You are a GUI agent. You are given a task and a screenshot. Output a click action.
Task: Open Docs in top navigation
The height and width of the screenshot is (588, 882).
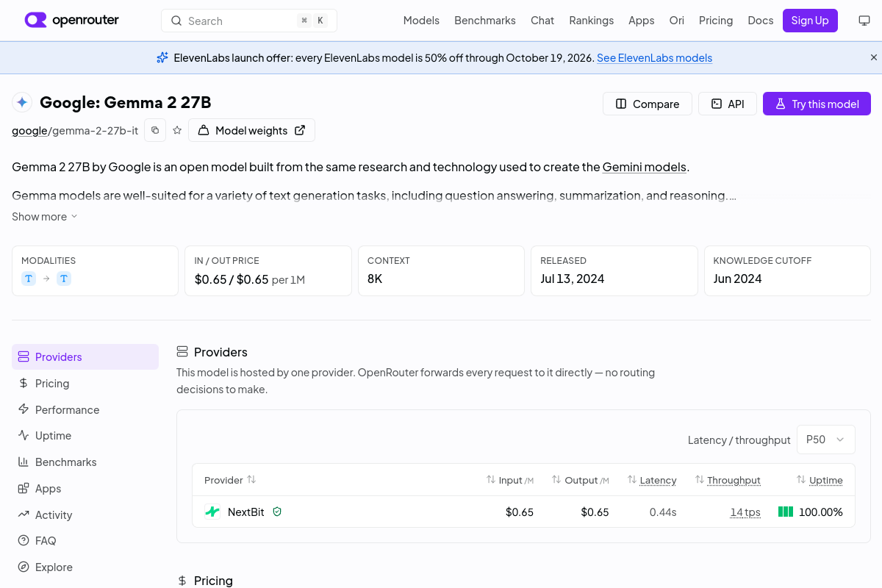click(x=761, y=21)
